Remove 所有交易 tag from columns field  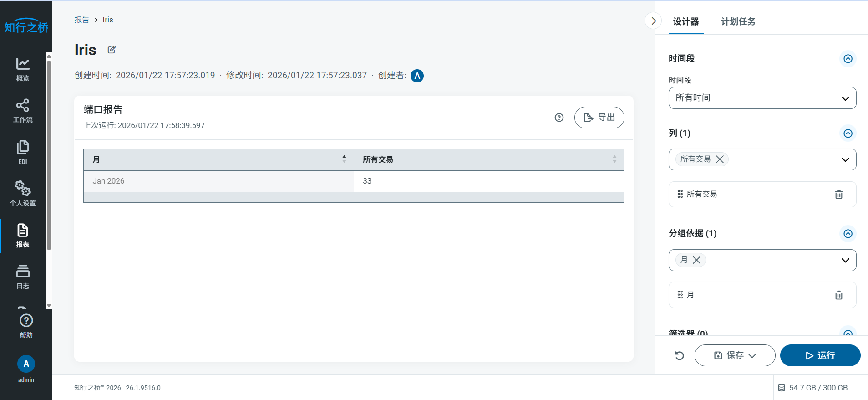click(x=720, y=159)
